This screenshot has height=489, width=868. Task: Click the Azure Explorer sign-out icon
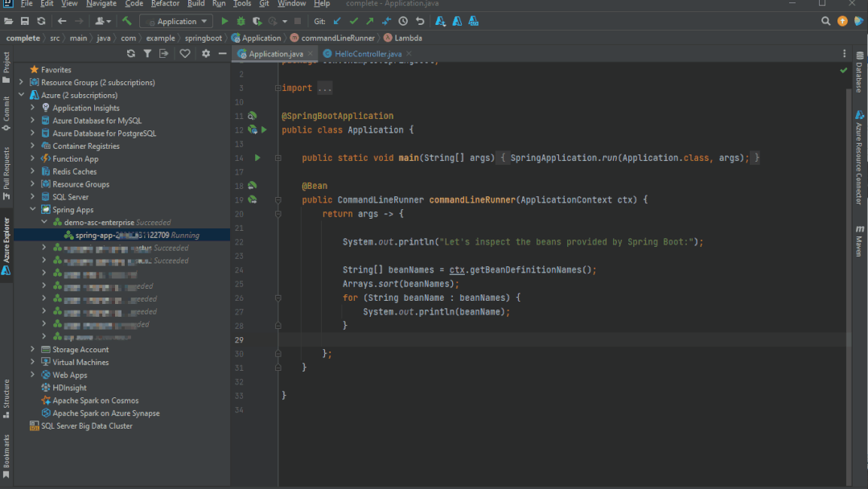click(x=163, y=53)
